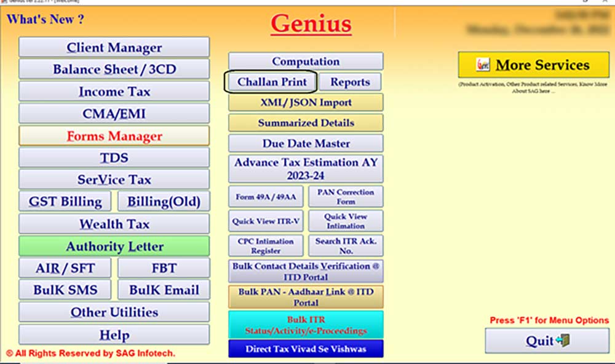Click the Genius application icon in titlebar
The image size is (615, 364).
click(5, 3)
